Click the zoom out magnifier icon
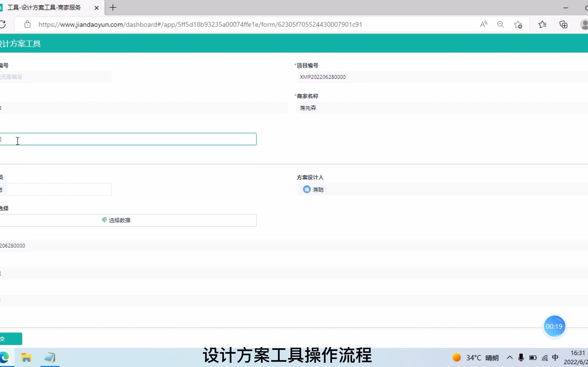 point(501,24)
